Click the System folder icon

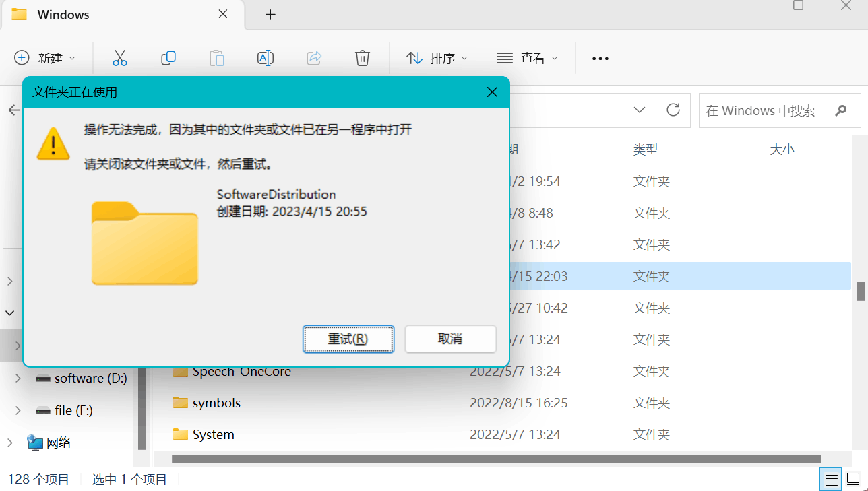click(x=180, y=434)
